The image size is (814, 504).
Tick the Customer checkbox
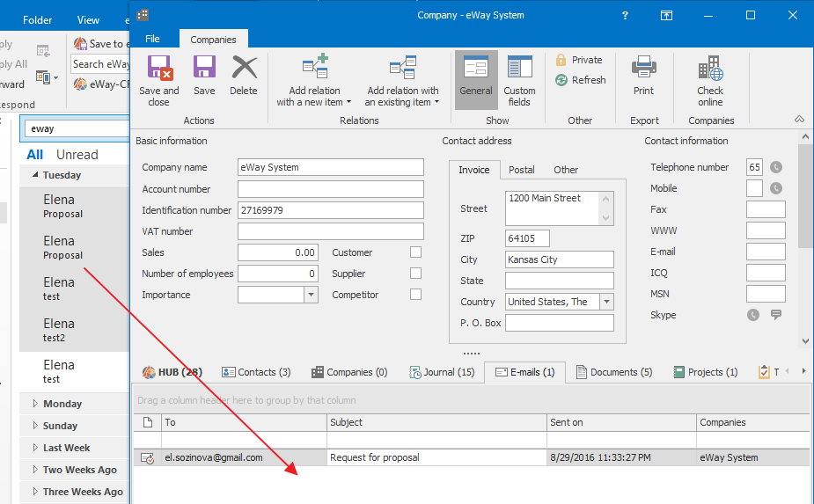click(x=415, y=252)
